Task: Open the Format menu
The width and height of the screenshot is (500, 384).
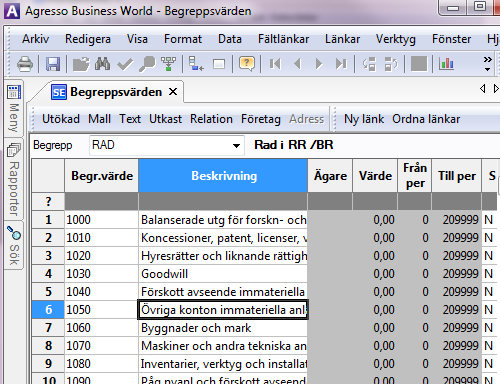Action: (x=183, y=39)
